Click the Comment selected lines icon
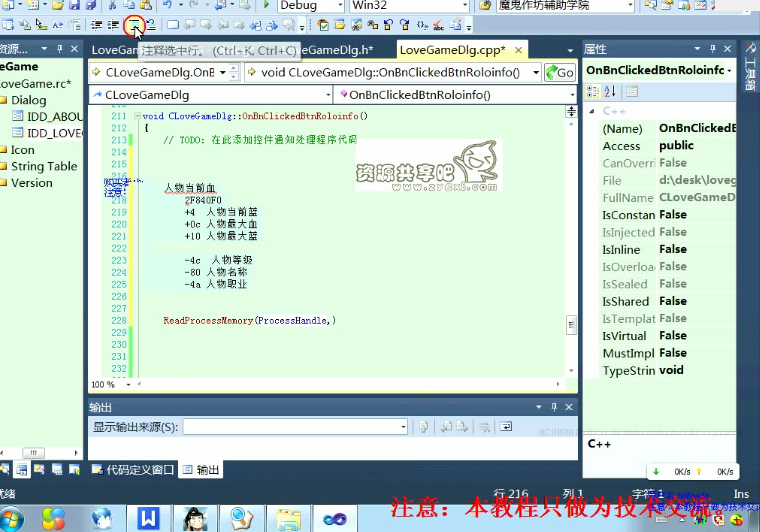Viewport: 760px width, 532px height. (x=134, y=25)
